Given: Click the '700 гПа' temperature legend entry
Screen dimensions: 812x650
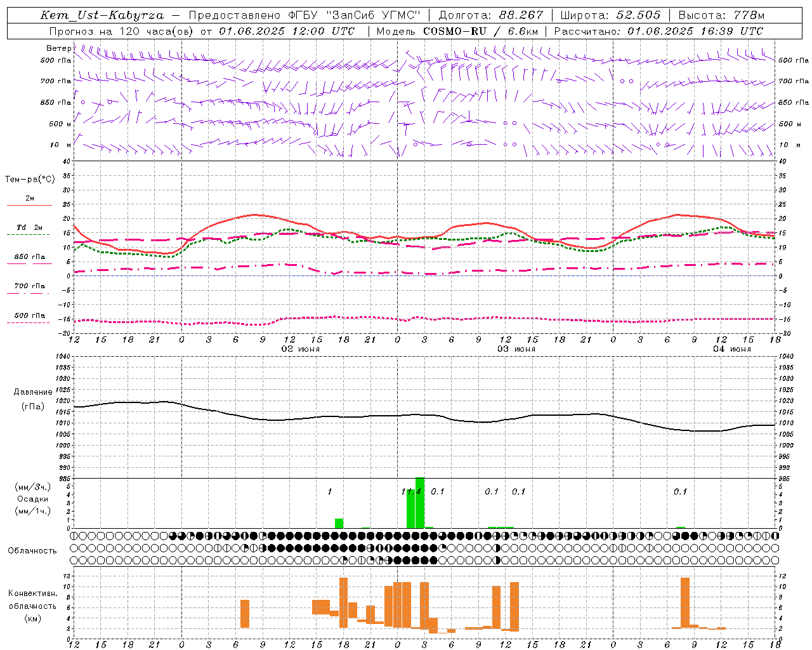Looking at the screenshot, I should point(30,286).
